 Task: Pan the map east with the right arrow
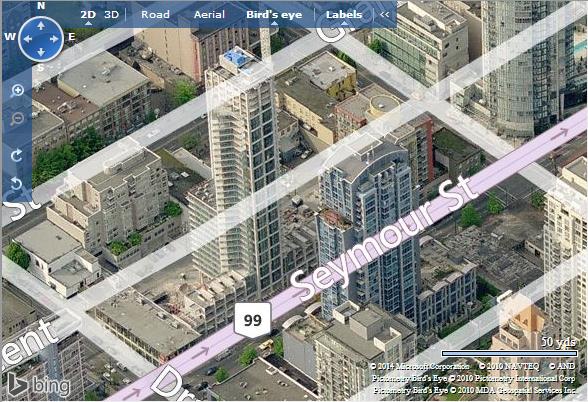[x=54, y=39]
